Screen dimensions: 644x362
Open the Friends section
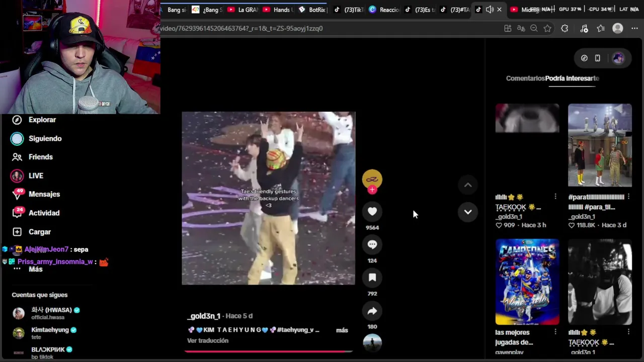click(x=33, y=157)
